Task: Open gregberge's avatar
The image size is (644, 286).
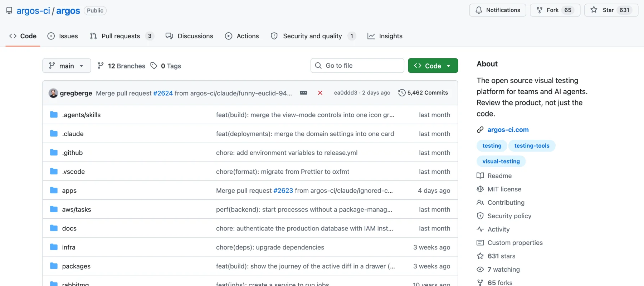Action: [53, 93]
